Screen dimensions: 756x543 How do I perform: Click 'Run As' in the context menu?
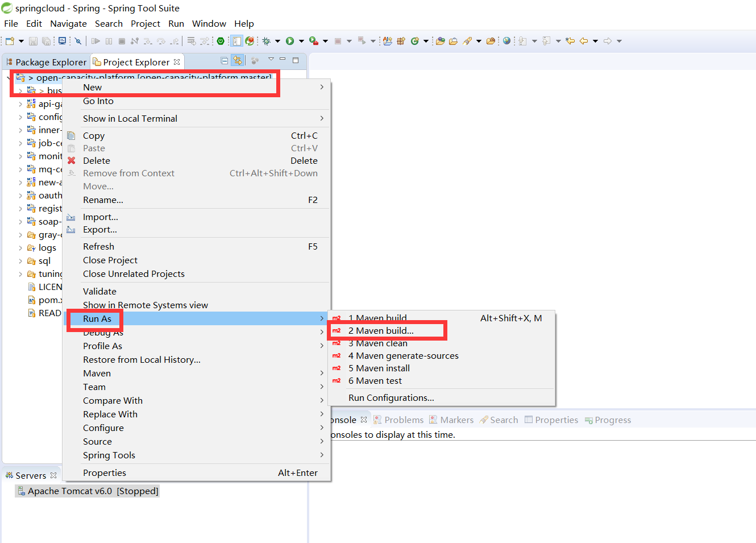point(97,319)
